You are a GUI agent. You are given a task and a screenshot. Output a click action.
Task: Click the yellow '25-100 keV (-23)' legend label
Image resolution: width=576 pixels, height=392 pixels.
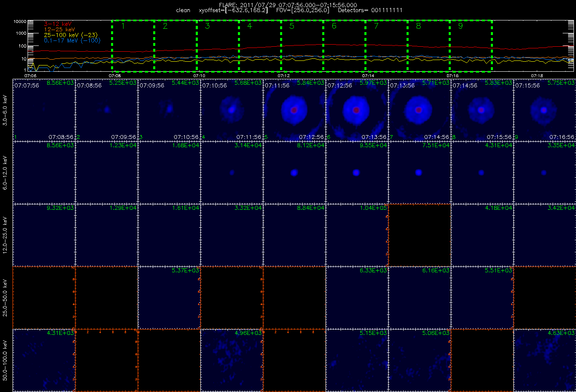click(x=71, y=35)
